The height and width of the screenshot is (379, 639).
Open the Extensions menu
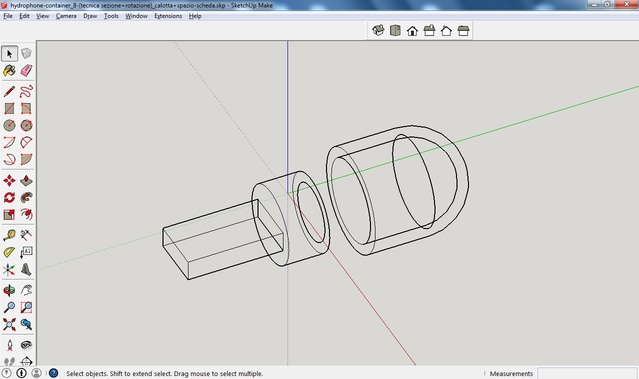coord(168,16)
